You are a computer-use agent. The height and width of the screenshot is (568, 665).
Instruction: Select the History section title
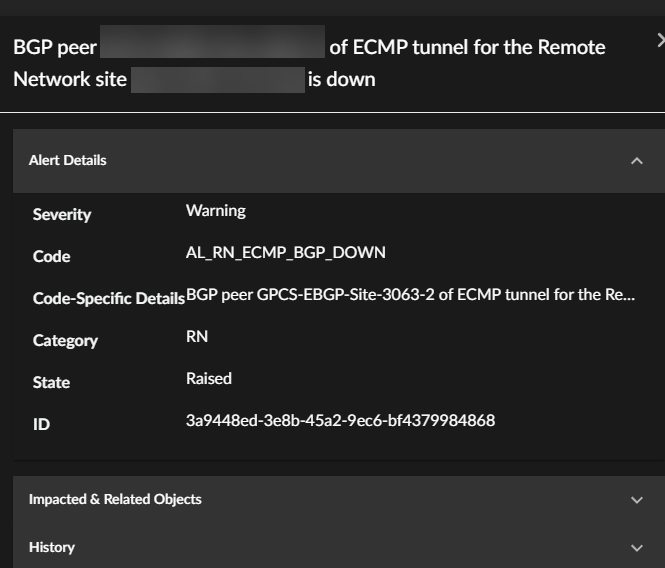pos(52,547)
